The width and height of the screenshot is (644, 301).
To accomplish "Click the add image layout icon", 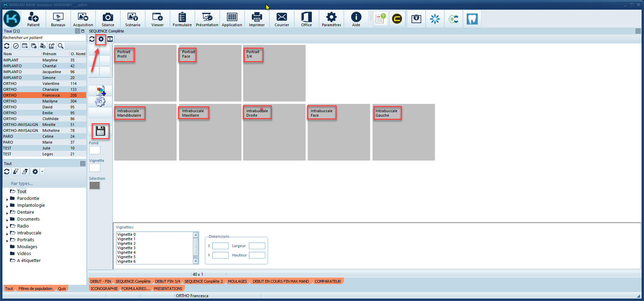I will (x=100, y=90).
